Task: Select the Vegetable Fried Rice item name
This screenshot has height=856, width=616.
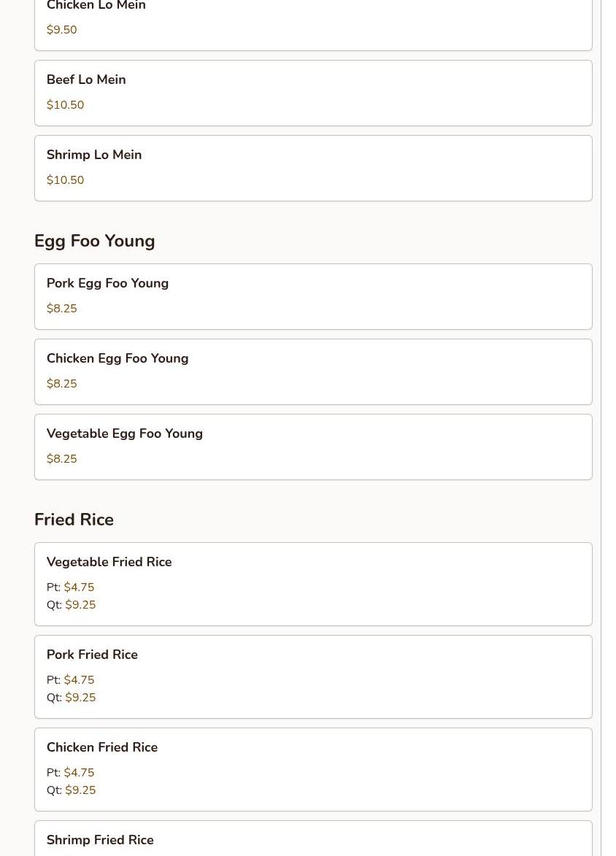Action: coord(109,562)
